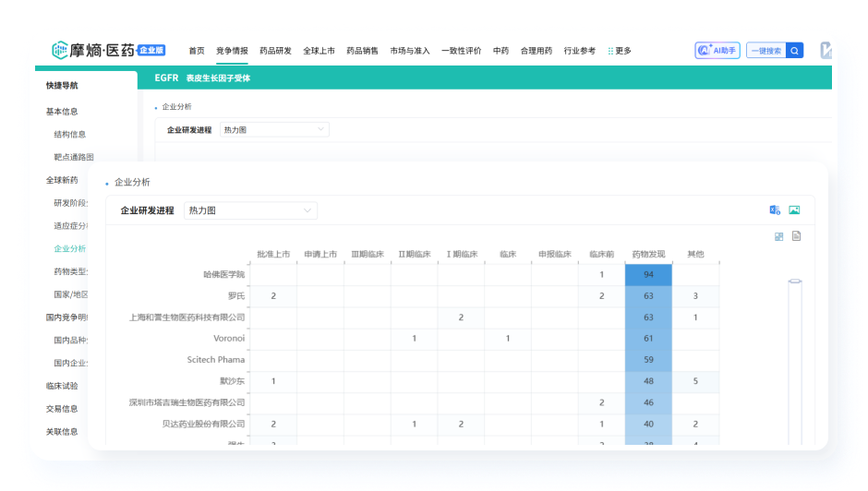The width and height of the screenshot is (868, 491).
Task: Open the 一致性评价 menu
Action: [x=461, y=51]
